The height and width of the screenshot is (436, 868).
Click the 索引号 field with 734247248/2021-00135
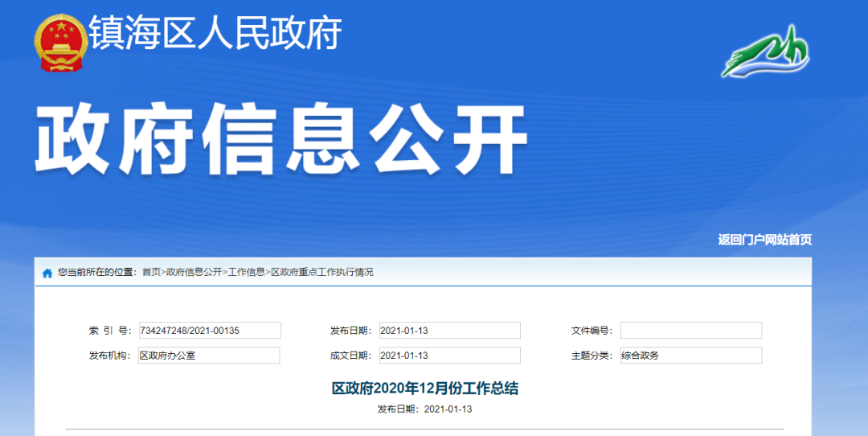(x=209, y=331)
